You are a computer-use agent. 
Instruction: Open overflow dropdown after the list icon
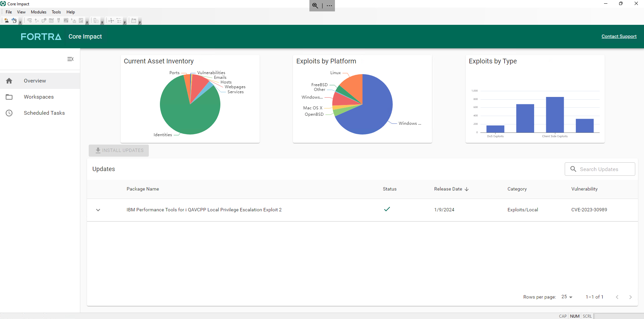(x=125, y=21)
